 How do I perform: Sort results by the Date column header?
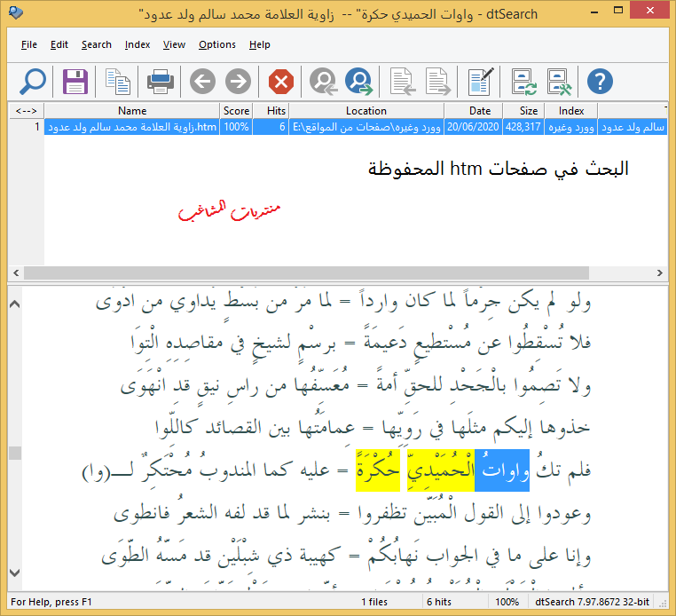480,111
